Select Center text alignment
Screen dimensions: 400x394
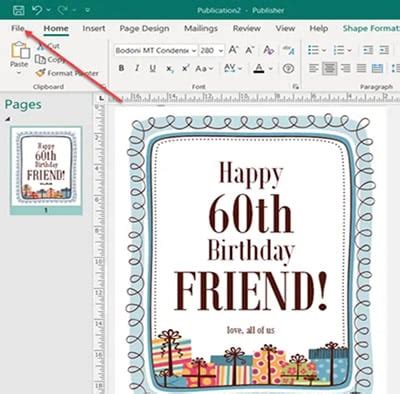pyautogui.click(x=329, y=69)
